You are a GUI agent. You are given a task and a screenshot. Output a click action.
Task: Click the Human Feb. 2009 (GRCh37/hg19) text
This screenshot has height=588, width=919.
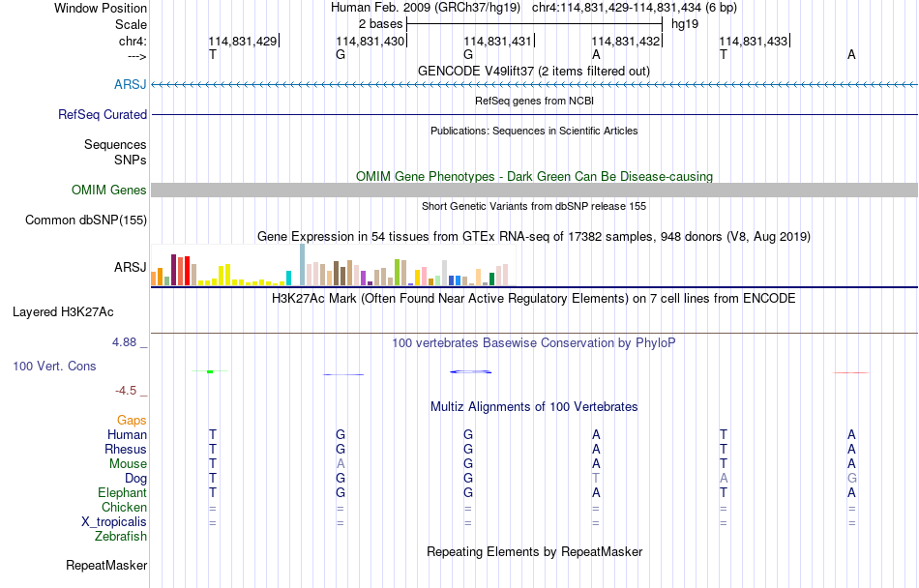tap(426, 8)
